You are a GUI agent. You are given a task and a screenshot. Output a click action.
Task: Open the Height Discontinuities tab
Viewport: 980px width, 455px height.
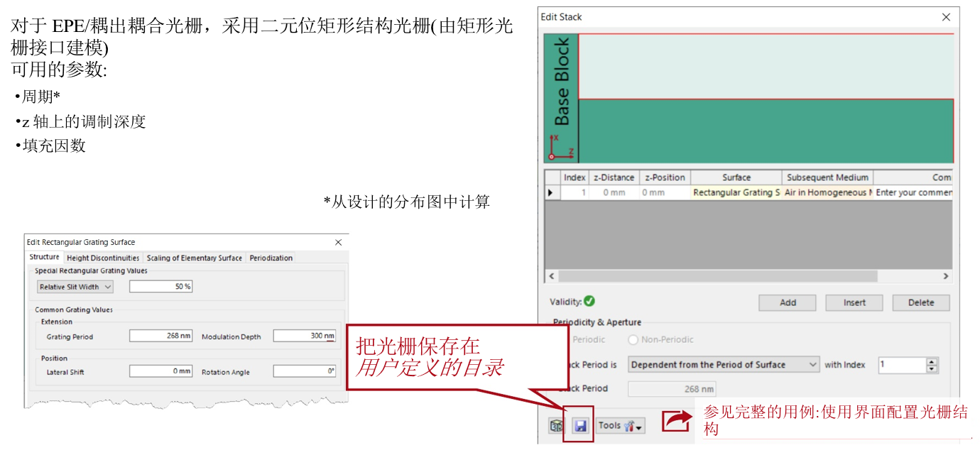103,258
